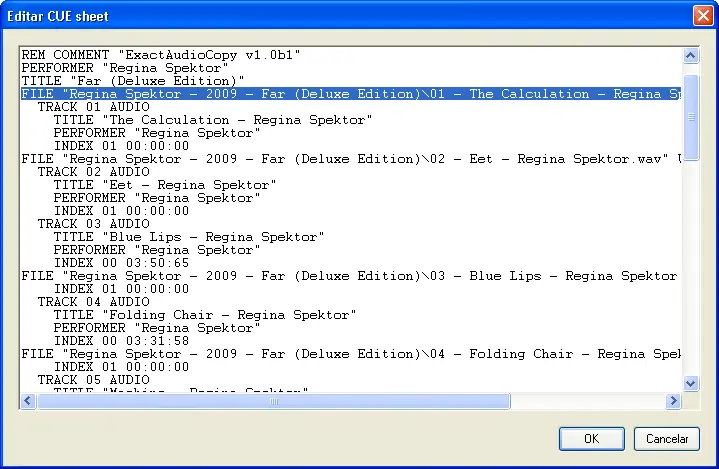Close the Editar CUE sheet dialog
Viewport: 719px width, 469px height.
tap(703, 16)
